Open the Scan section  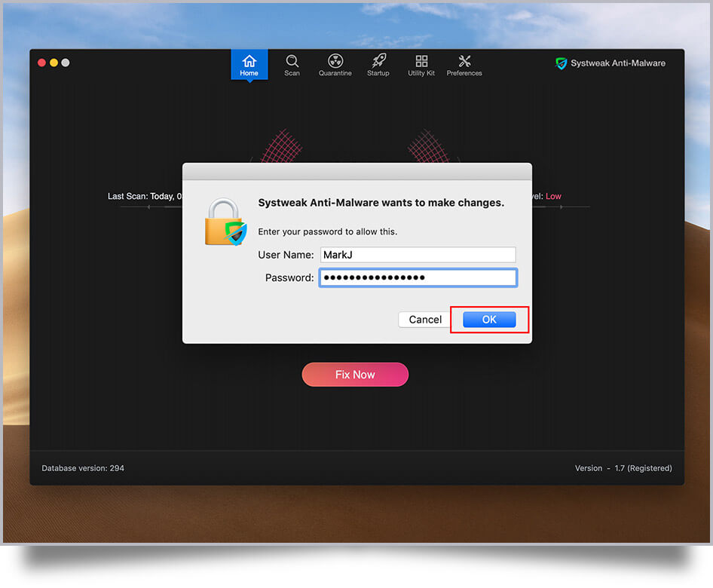292,66
